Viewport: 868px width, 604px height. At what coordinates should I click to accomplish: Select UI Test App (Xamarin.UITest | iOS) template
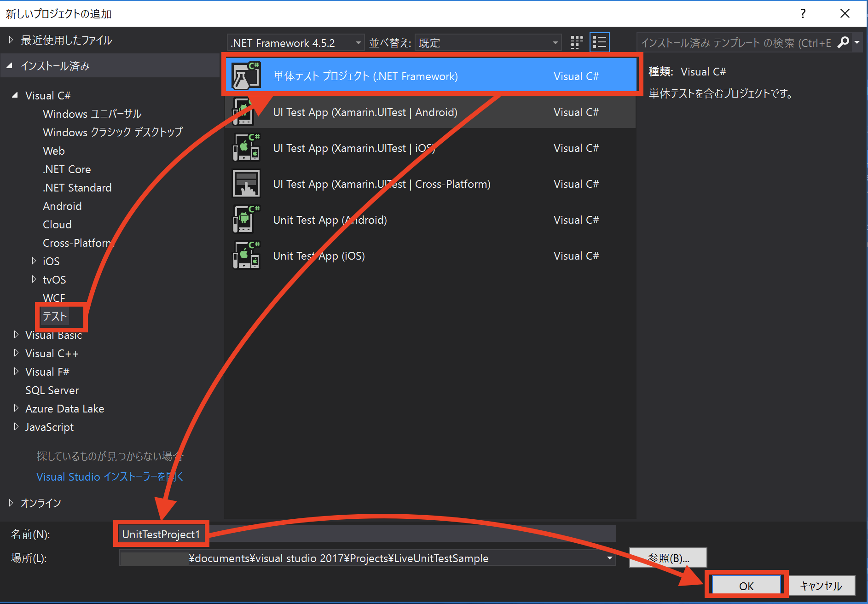coord(430,148)
